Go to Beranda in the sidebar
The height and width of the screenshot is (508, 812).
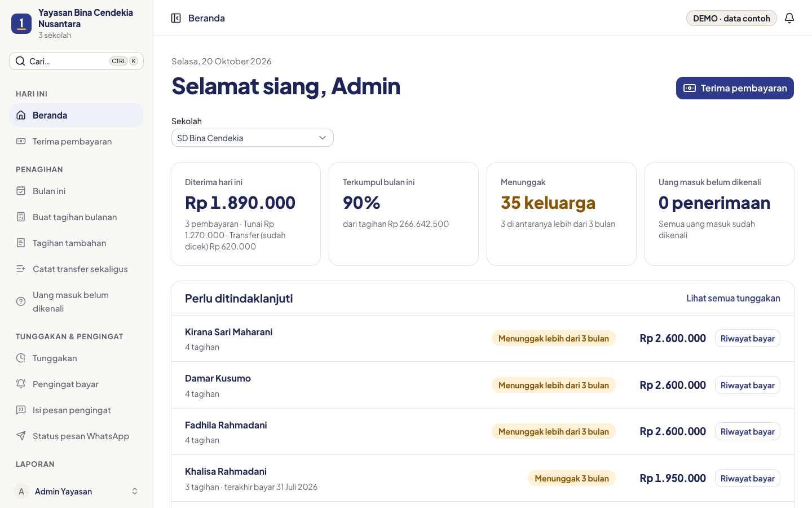coord(77,115)
